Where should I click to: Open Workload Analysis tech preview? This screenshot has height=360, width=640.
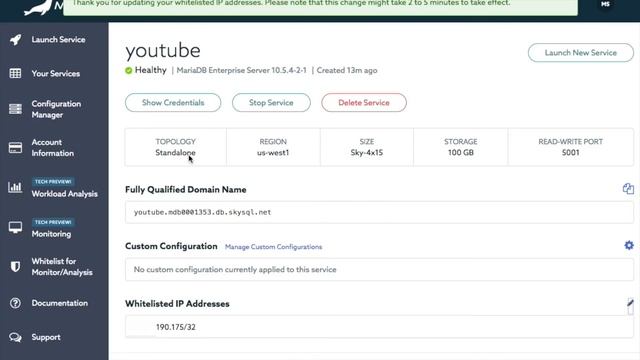coord(64,194)
